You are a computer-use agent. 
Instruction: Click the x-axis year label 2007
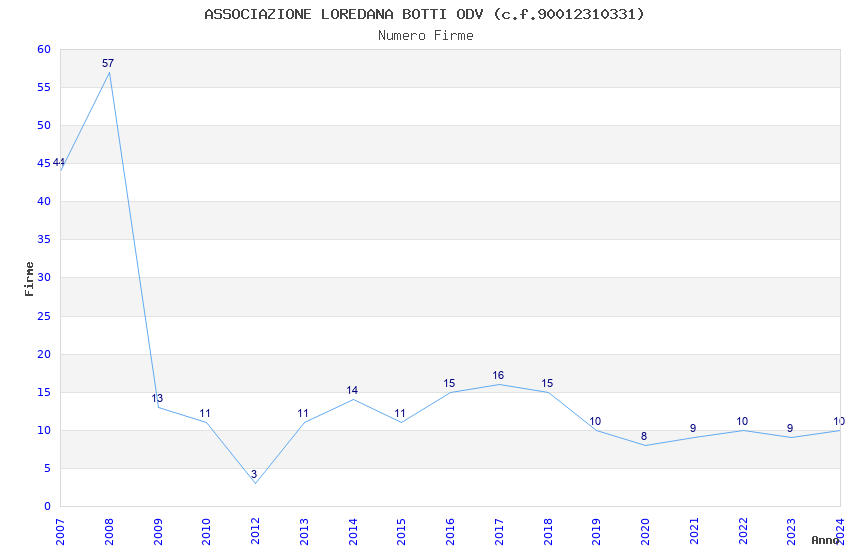coord(60,532)
